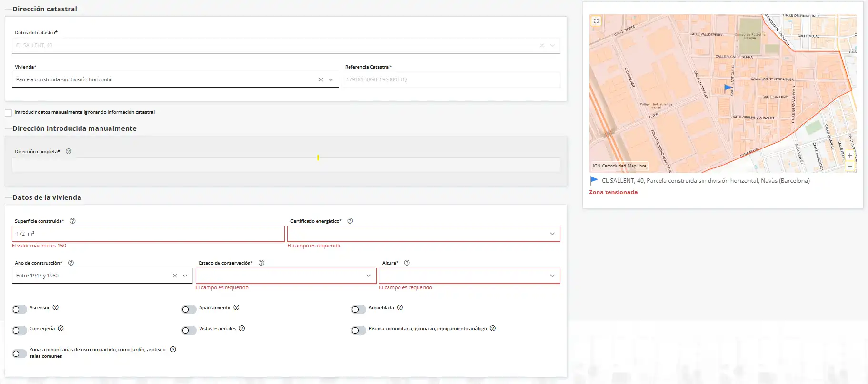
Task: Enable the Aparcamiento switch
Action: point(189,310)
